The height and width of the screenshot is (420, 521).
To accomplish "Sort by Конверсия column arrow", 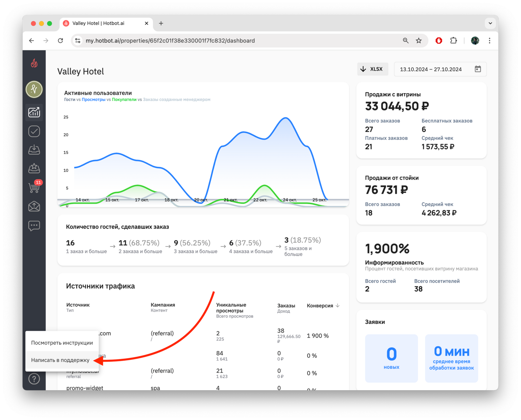I will click(x=338, y=306).
